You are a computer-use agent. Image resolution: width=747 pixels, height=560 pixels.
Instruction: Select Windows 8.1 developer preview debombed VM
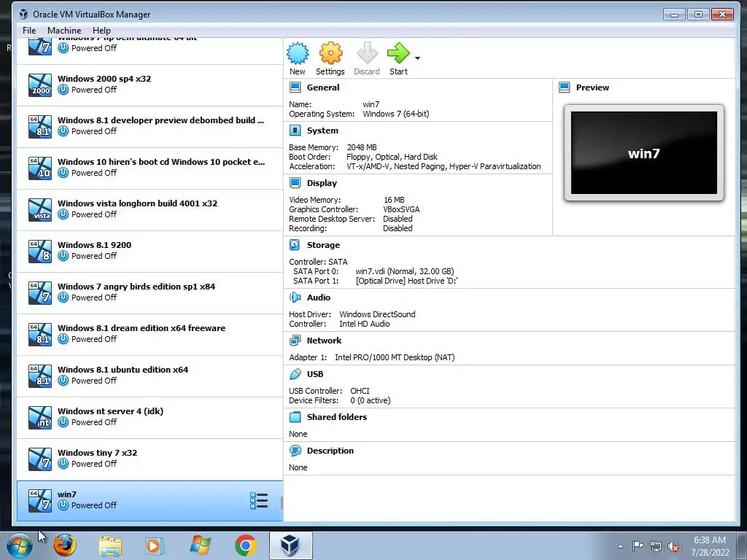pos(150,125)
